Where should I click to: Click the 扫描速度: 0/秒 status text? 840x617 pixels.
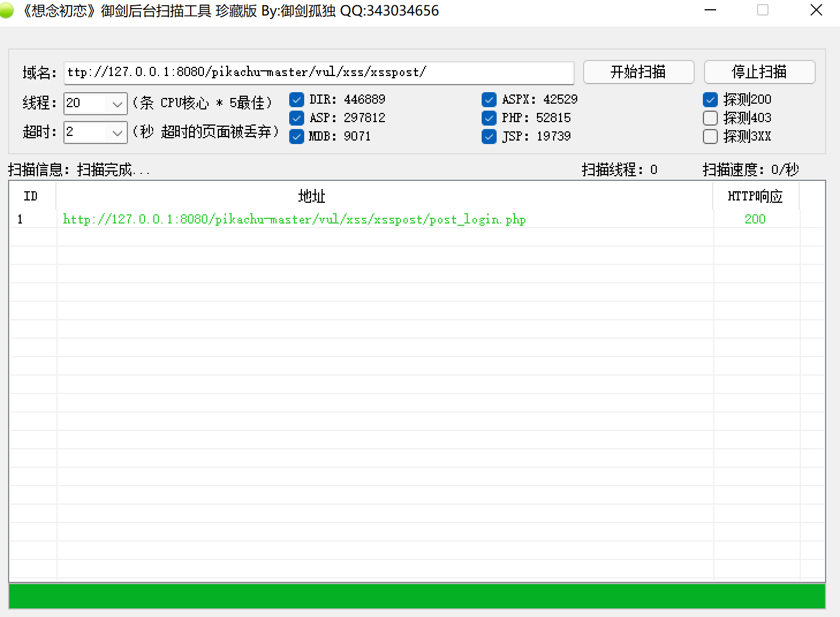pyautogui.click(x=751, y=169)
